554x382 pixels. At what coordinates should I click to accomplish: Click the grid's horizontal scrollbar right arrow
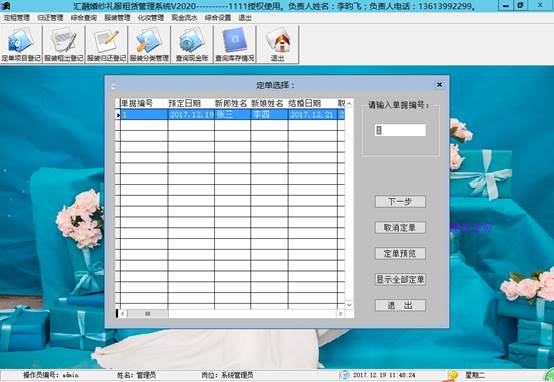[x=341, y=313]
